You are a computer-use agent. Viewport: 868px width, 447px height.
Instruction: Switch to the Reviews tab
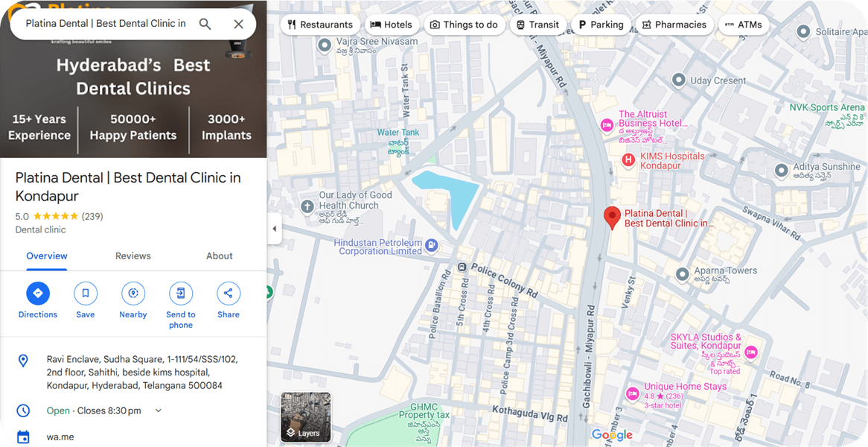point(133,256)
